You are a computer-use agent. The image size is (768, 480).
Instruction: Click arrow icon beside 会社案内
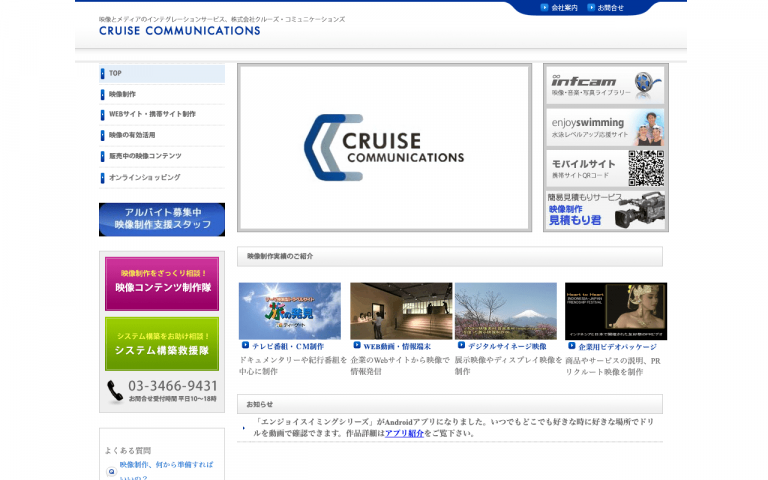tap(544, 7)
